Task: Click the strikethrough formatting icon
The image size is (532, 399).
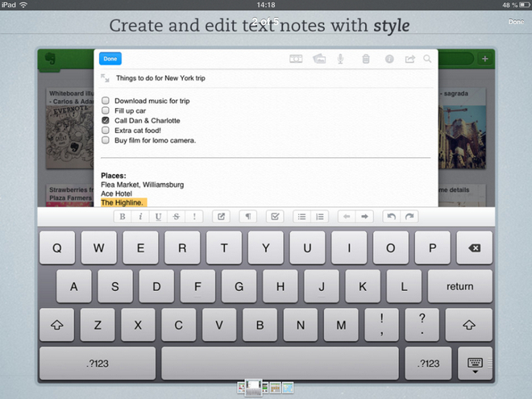Action: [x=176, y=217]
